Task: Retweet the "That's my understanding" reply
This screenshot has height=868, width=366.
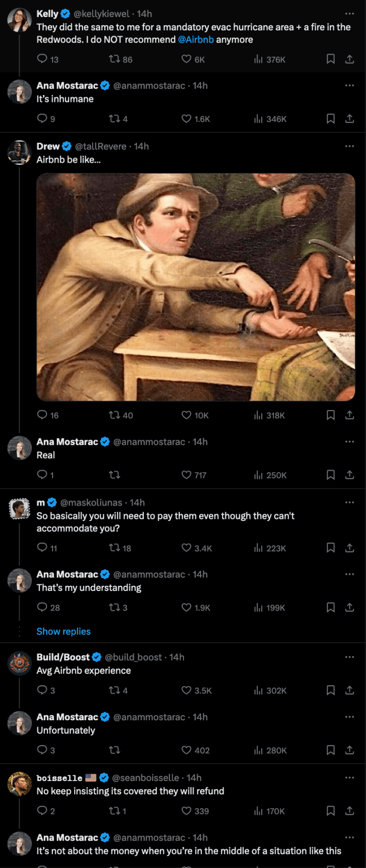Action: coord(115,607)
